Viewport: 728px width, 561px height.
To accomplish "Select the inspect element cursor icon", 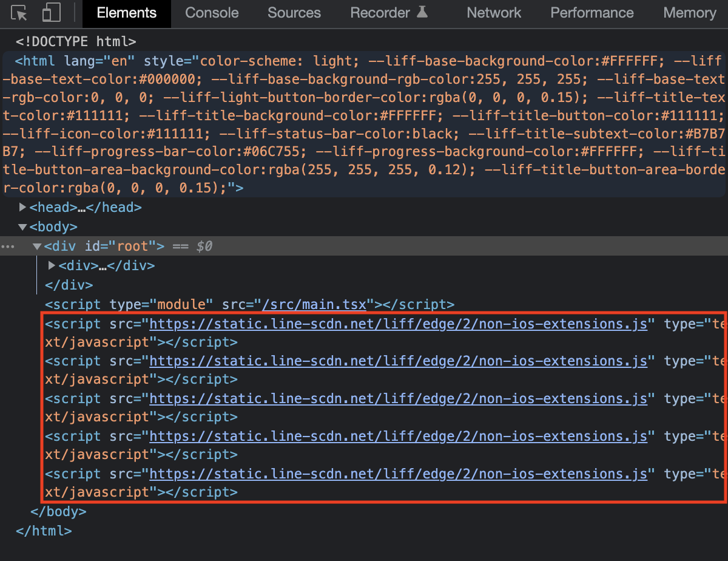I will 18,11.
